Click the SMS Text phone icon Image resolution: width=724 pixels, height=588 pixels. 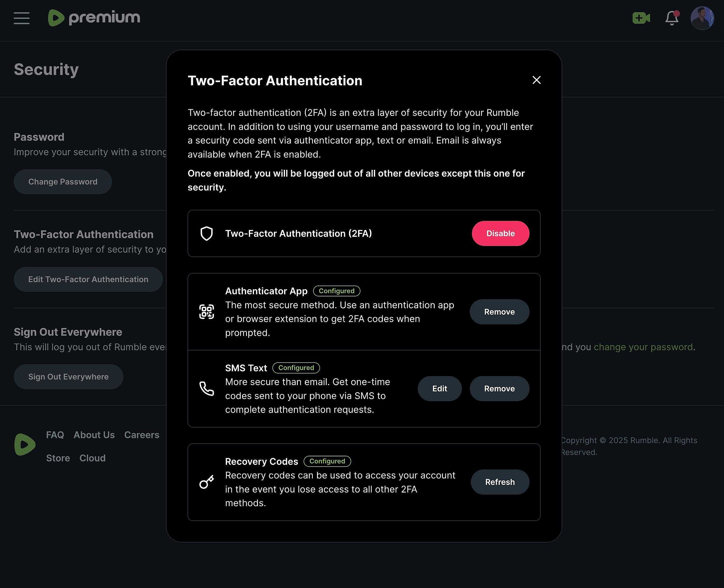pos(206,389)
